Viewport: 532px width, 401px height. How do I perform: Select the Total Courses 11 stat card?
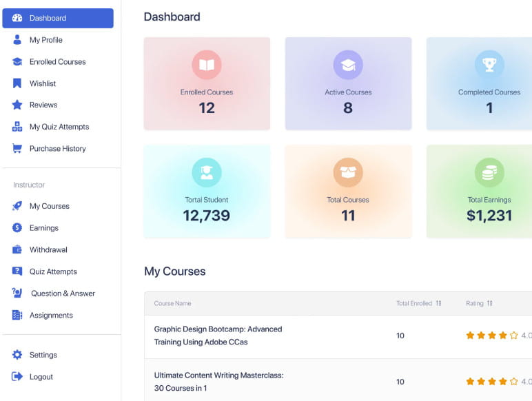tap(348, 192)
